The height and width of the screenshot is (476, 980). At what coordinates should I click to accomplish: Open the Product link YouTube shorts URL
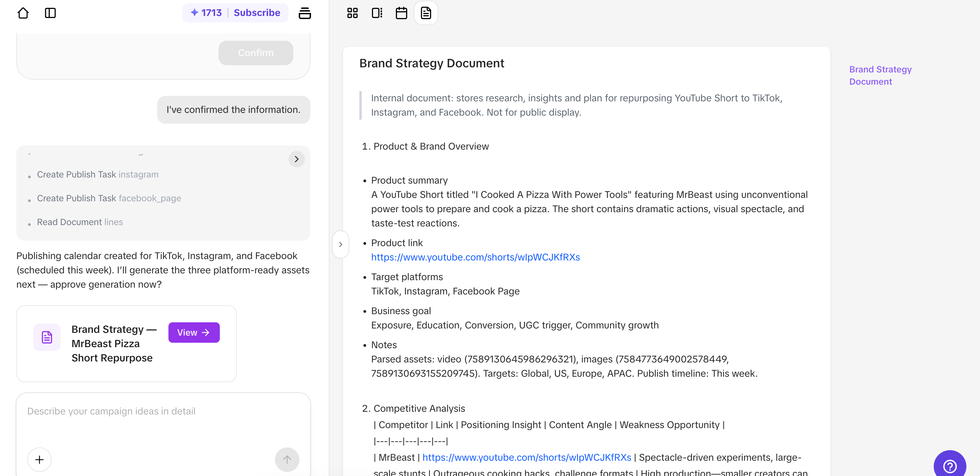[475, 257]
